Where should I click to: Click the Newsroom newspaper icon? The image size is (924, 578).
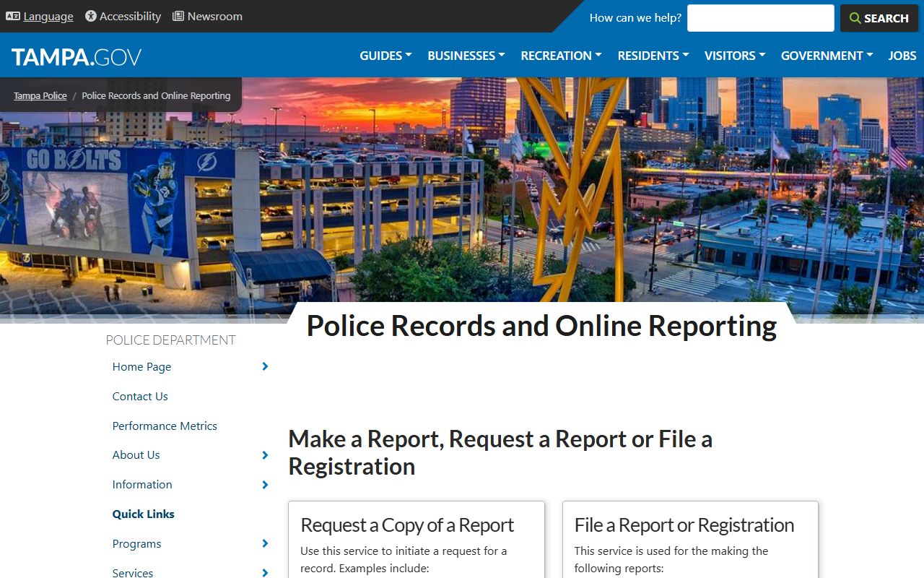(x=178, y=16)
